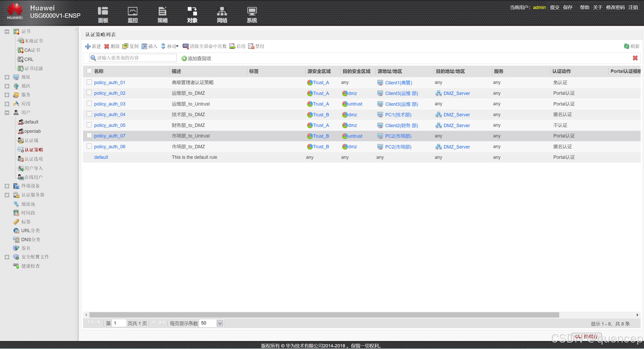This screenshot has height=349, width=644.
Task: Expand the 地址 tree node
Action: coord(7,77)
